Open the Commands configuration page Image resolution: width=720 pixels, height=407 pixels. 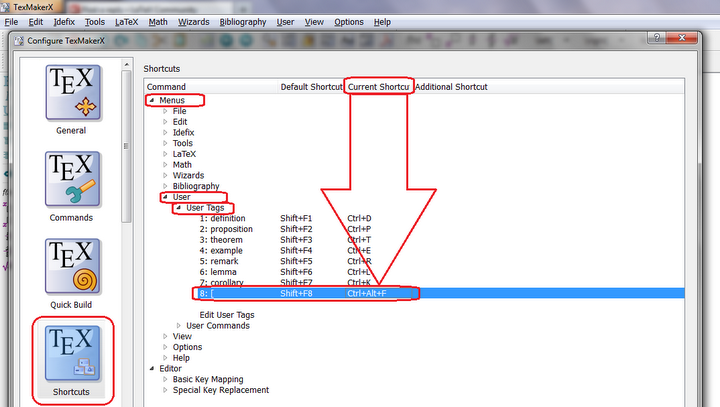73,187
